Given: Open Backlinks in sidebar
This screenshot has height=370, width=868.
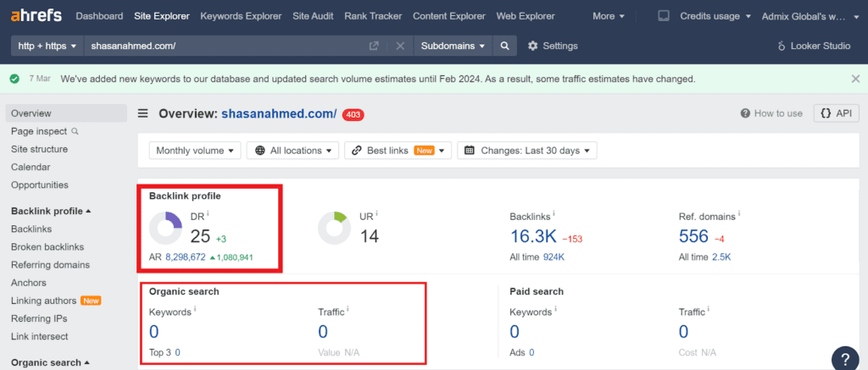Looking at the screenshot, I should tap(31, 229).
